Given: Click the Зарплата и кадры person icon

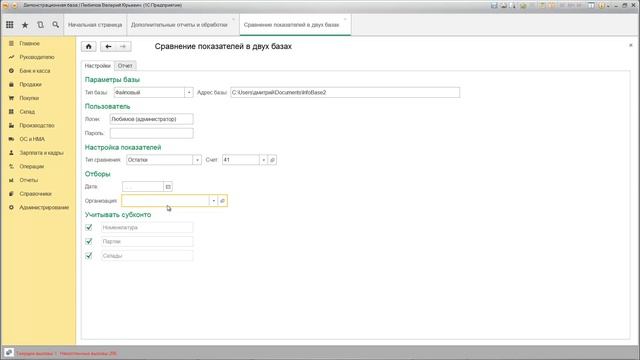Looking at the screenshot, I should coord(11,153).
